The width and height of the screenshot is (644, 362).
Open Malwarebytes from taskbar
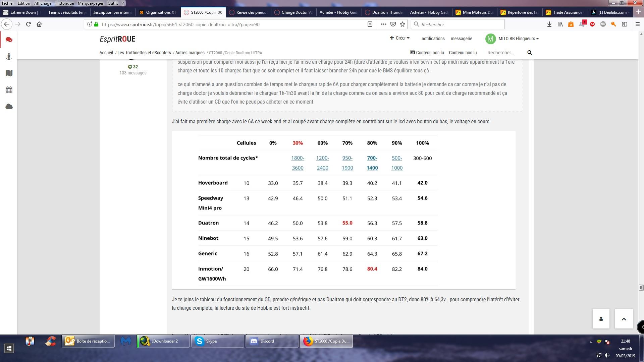click(126, 341)
